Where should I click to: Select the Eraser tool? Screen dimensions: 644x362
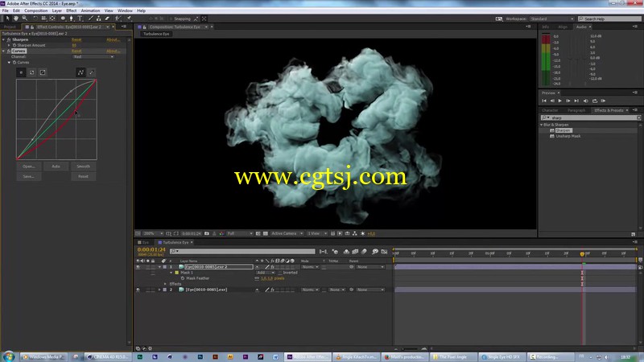[107, 19]
